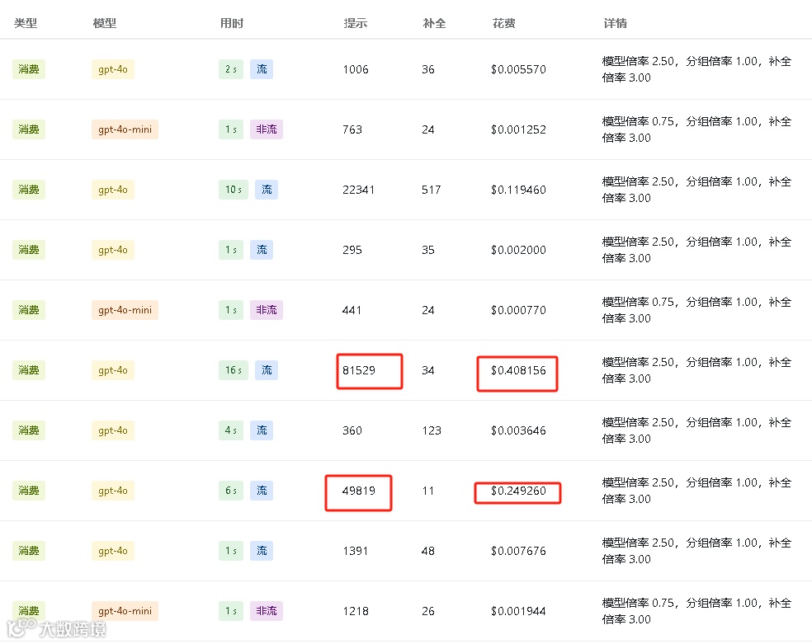Click the 非流 tag in the 1218 prompt row
The width and height of the screenshot is (812, 644).
267,611
